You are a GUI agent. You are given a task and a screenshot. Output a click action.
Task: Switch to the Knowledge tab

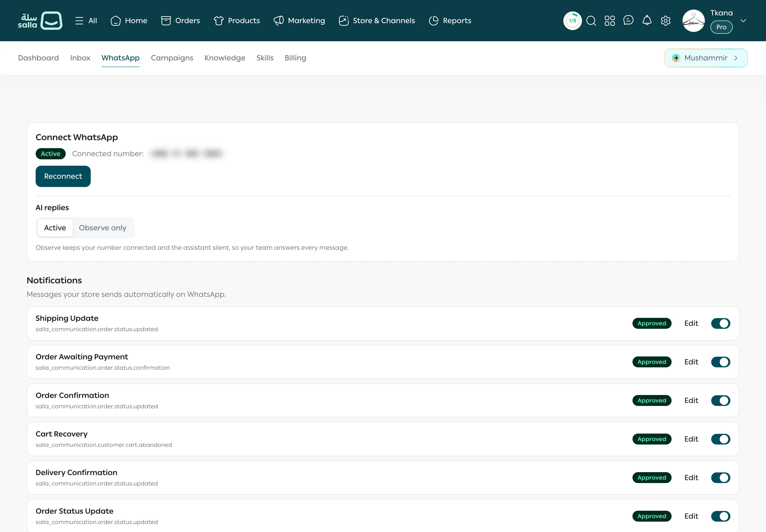[225, 58]
